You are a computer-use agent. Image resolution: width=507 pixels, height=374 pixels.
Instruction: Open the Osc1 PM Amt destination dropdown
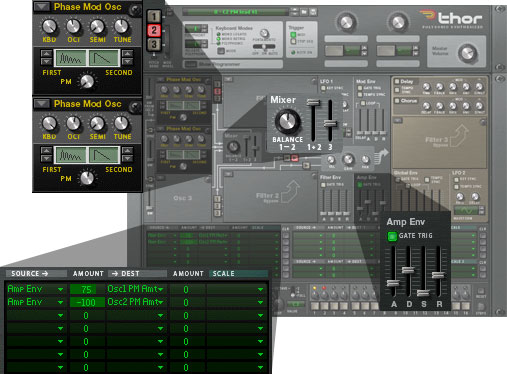pos(161,289)
